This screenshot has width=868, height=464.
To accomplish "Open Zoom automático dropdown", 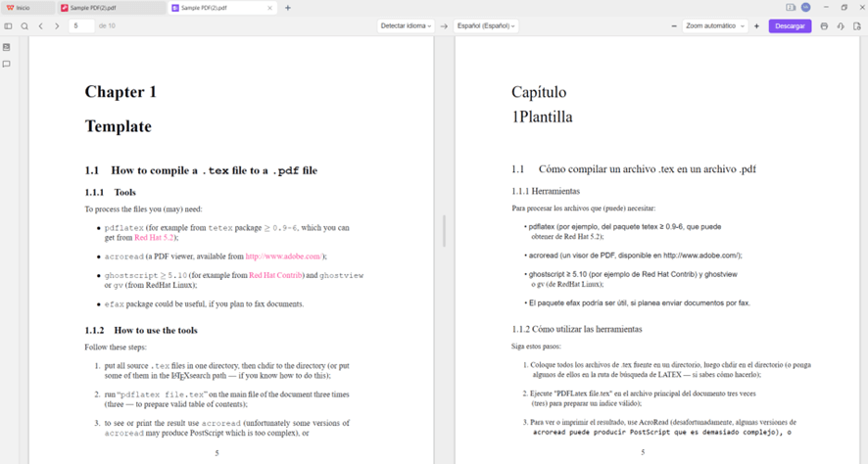I will (x=714, y=26).
